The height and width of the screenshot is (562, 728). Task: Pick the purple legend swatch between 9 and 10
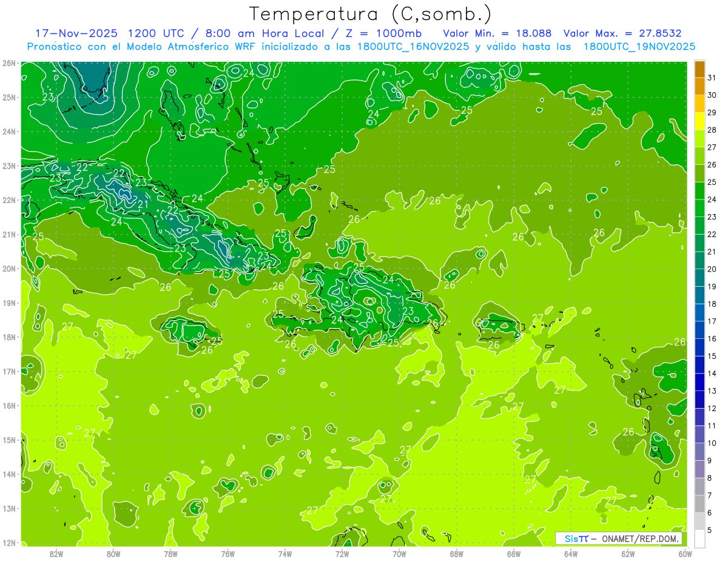699,452
